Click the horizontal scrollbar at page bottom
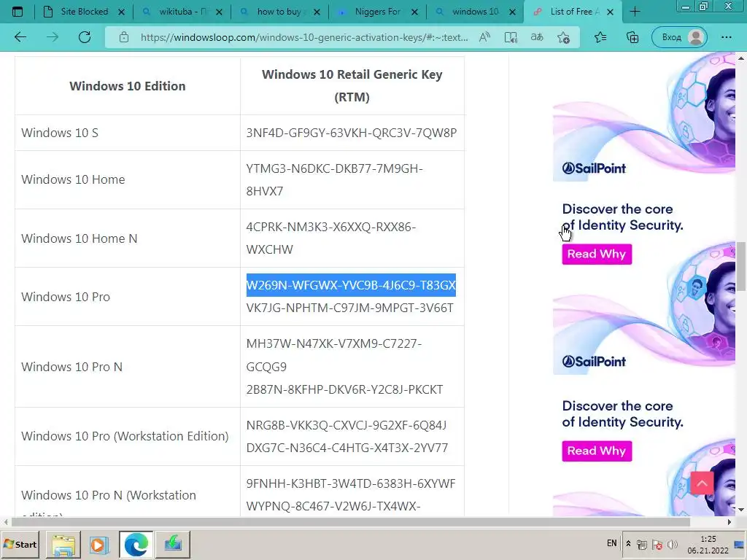This screenshot has width=747, height=560. click(x=351, y=522)
